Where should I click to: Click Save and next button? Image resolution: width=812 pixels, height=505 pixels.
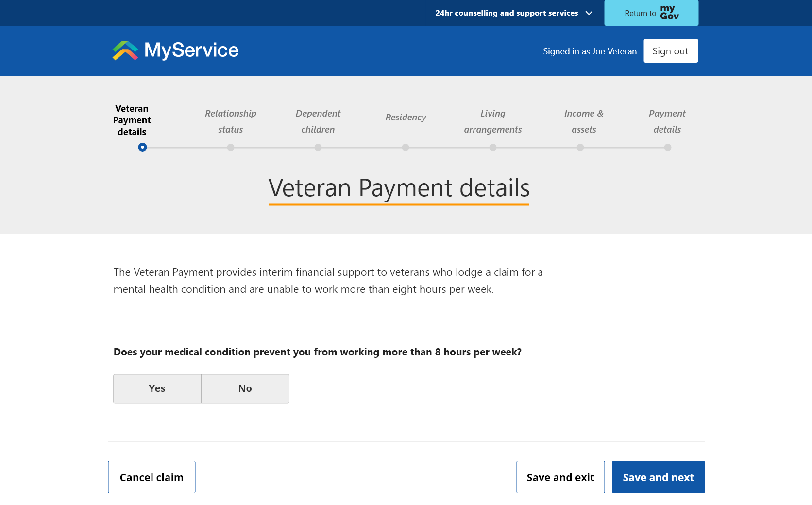658,477
